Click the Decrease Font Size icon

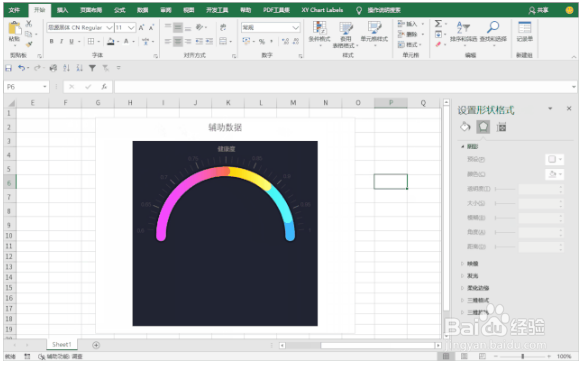click(x=151, y=28)
